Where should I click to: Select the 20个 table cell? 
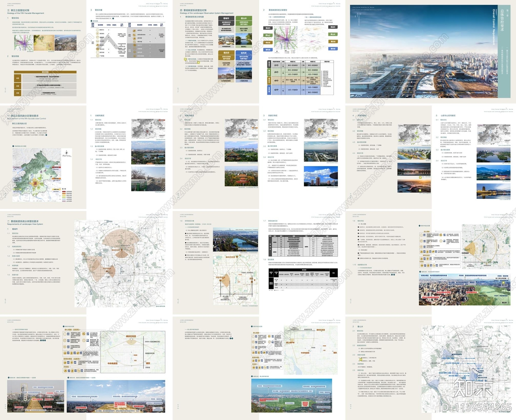276,72
